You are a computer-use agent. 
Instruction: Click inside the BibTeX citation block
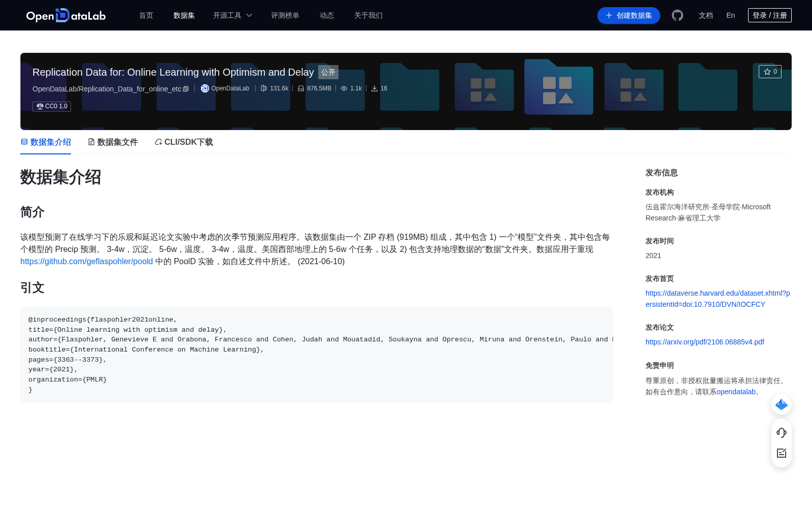point(317,355)
